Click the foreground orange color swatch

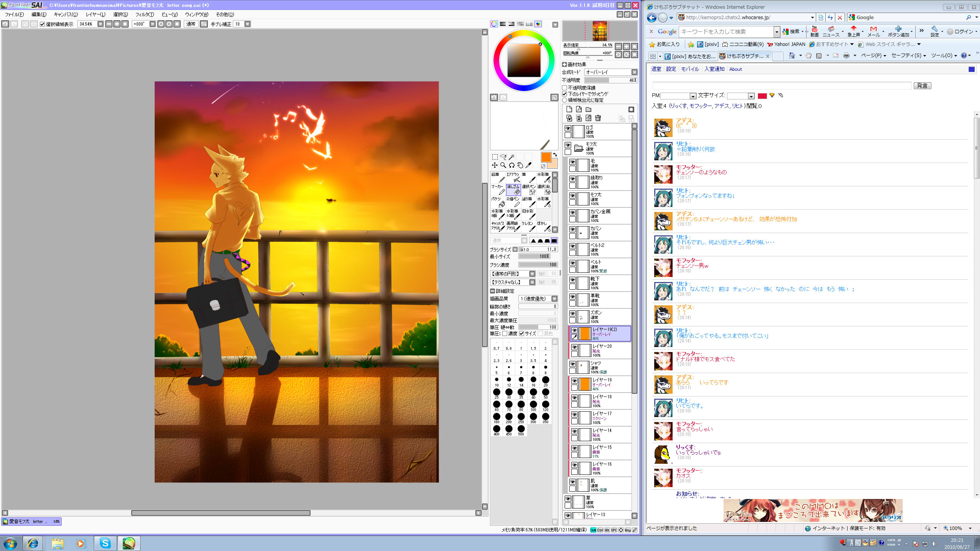546,157
